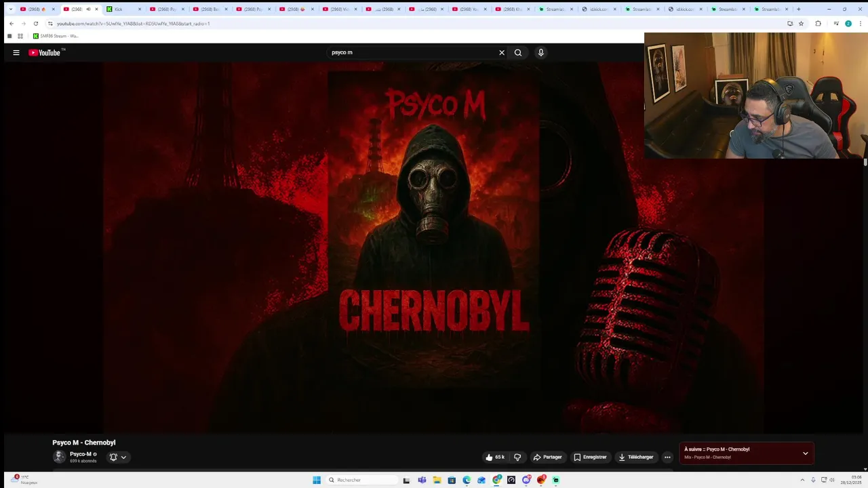This screenshot has height=488, width=868.
Task: Close the Kick browser tab
Action: click(140, 9)
